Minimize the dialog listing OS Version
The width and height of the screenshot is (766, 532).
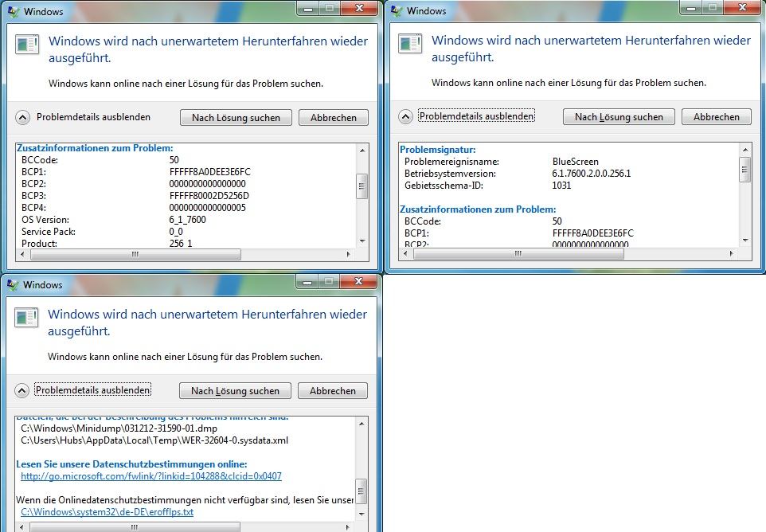308,8
